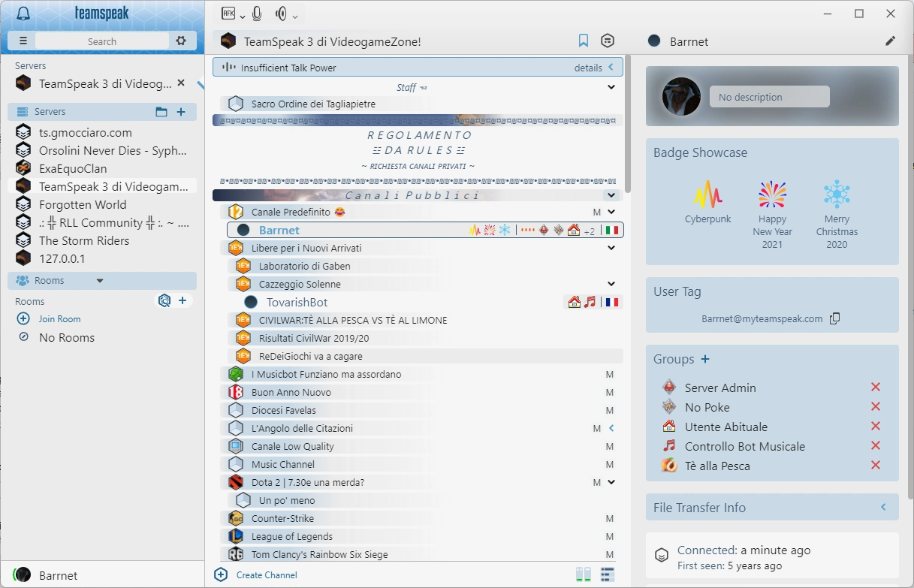Click the Counter-Strike channel icon
This screenshot has width=914, height=588.
pos(235,518)
